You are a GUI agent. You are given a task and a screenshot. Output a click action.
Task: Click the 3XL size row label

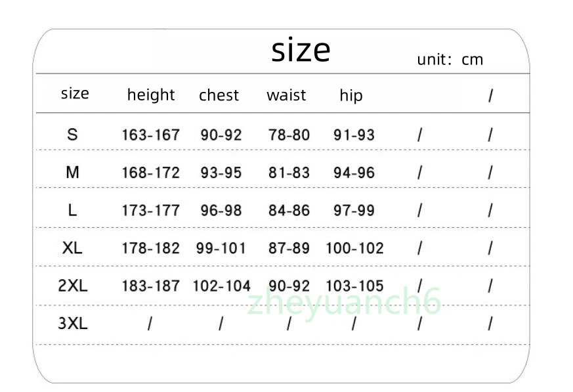(x=72, y=324)
